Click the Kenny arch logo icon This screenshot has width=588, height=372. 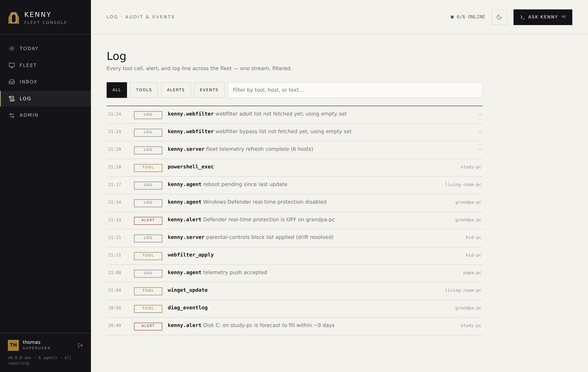coord(14,18)
